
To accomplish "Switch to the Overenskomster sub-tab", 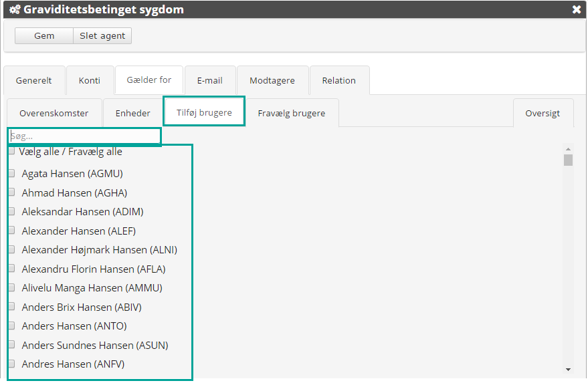I will click(54, 113).
